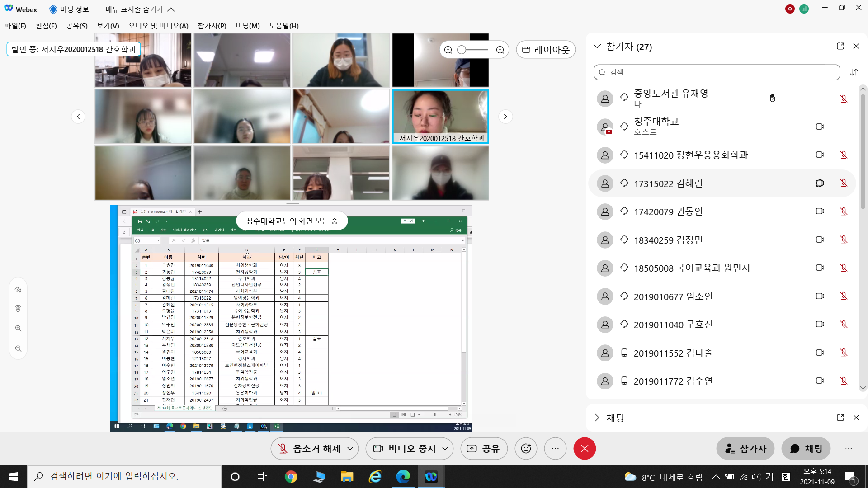Image resolution: width=868 pixels, height=488 pixels.
Task: Select participant 2019010677 임소연
Action: (722, 296)
